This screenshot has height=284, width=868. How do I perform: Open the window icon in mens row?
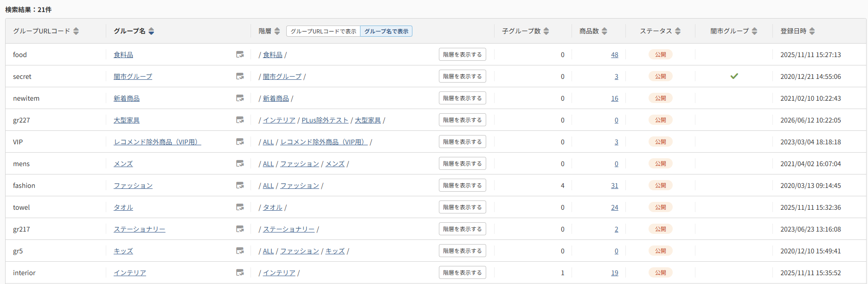240,164
